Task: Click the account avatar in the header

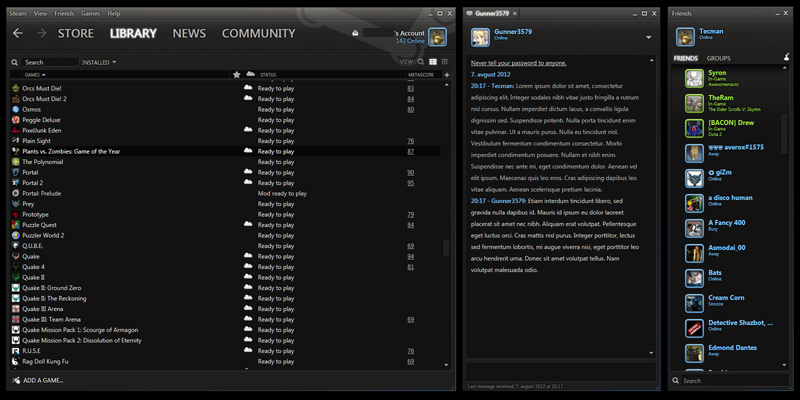Action: pyautogui.click(x=437, y=37)
